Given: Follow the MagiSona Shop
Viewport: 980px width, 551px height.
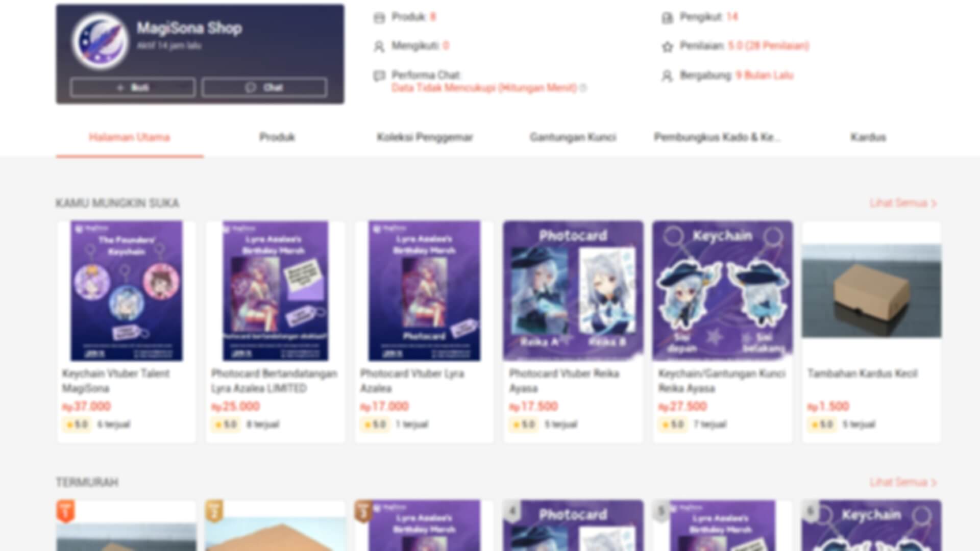Looking at the screenshot, I should coord(133,87).
